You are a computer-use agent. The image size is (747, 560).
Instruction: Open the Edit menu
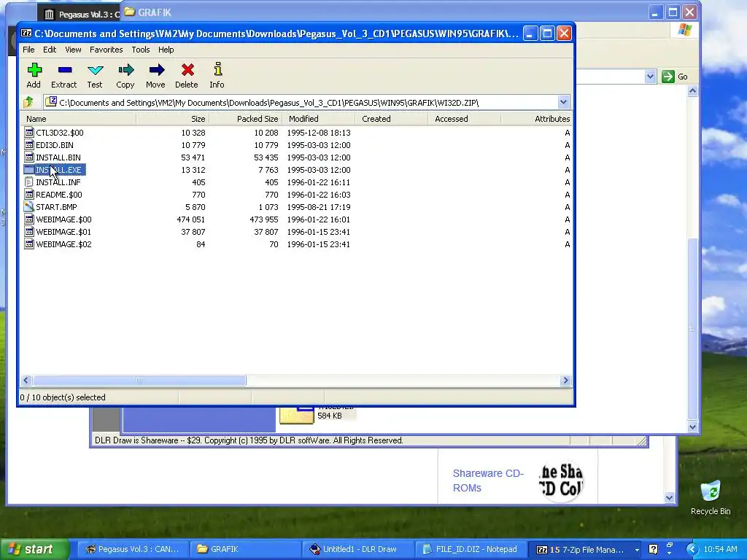tap(50, 50)
